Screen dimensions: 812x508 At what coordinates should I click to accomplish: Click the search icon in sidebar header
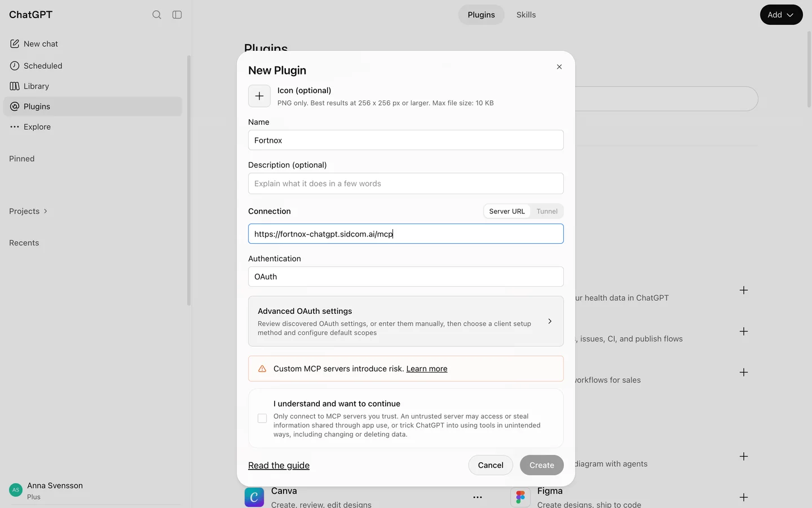(x=157, y=15)
